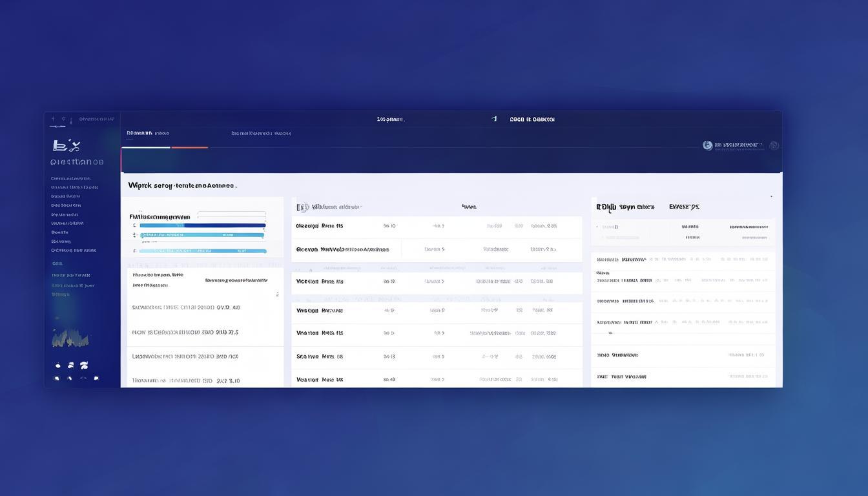Viewport: 868px width, 496px height.
Task: Open the sidebar mini chart graphic
Action: tap(70, 338)
